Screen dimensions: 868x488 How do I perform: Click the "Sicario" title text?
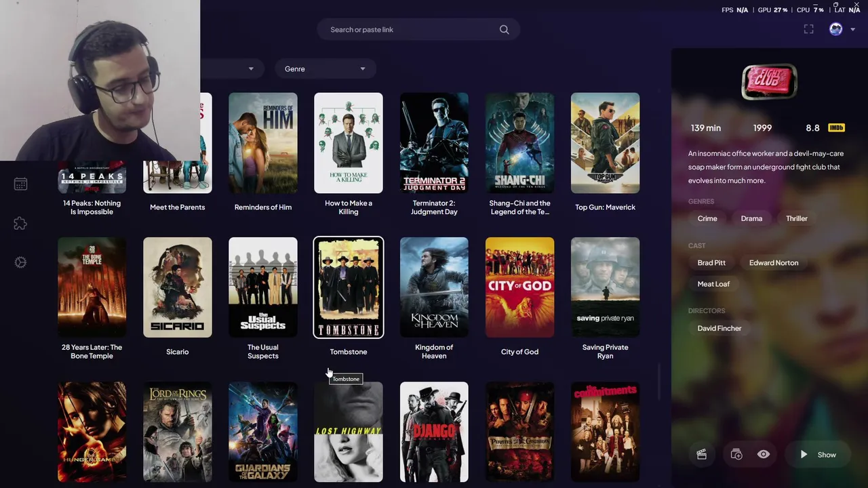pyautogui.click(x=178, y=352)
